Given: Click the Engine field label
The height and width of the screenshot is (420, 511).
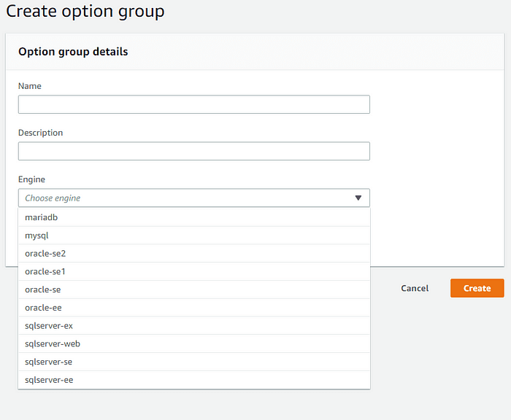Looking at the screenshot, I should pos(31,179).
